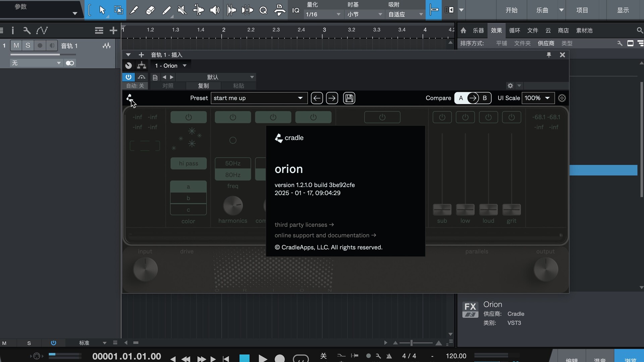Click the harmonics knob
The height and width of the screenshot is (362, 644).
point(233,205)
